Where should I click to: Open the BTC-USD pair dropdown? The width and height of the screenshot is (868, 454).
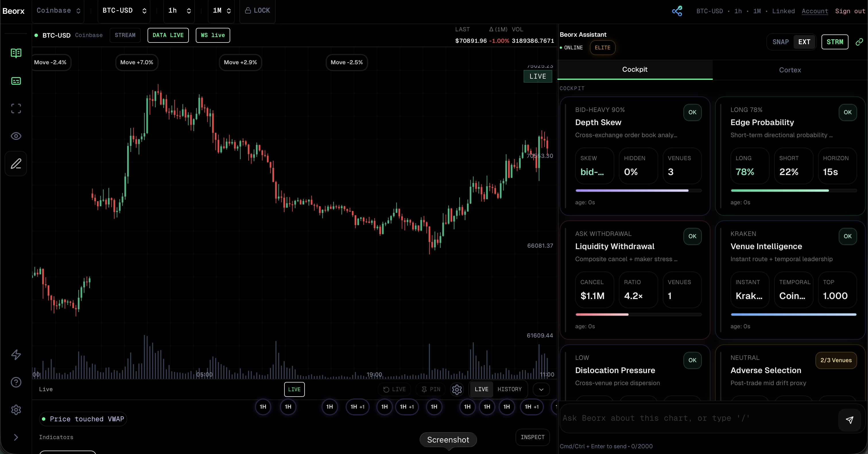124,10
